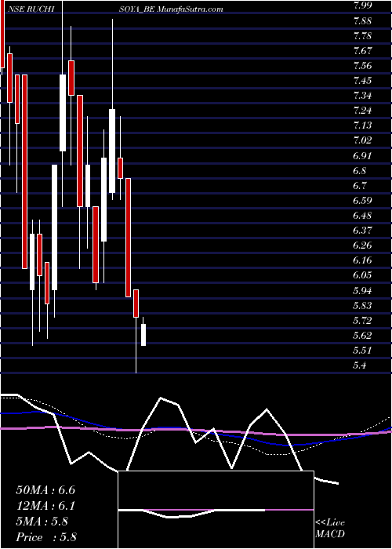Click the 6.26 price axis label

(363, 245)
